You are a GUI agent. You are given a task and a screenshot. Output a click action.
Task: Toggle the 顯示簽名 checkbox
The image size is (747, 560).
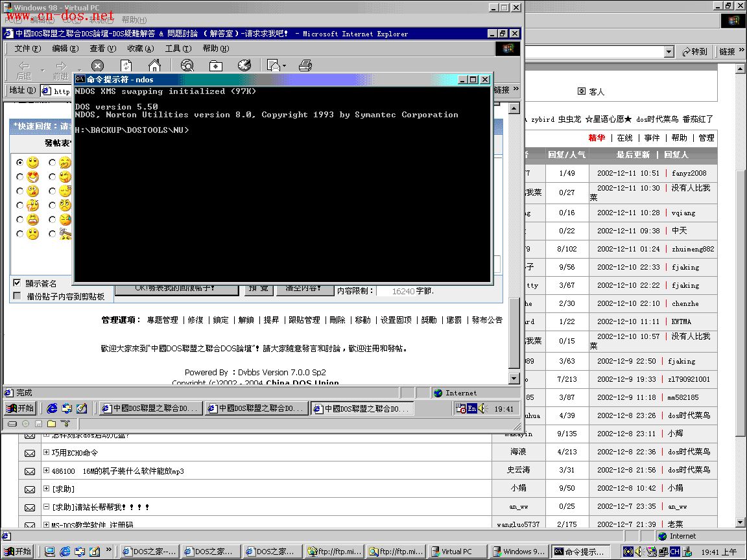(17, 283)
